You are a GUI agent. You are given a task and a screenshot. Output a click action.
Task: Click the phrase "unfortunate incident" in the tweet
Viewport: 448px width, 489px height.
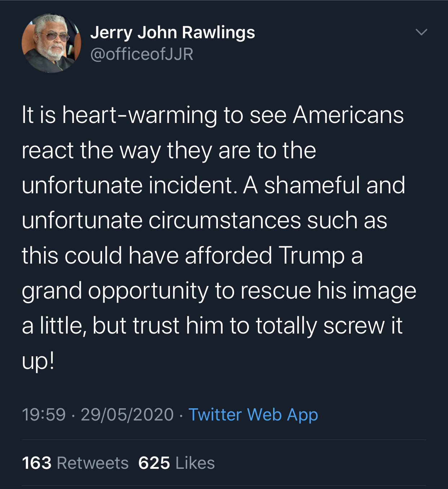click(x=127, y=185)
